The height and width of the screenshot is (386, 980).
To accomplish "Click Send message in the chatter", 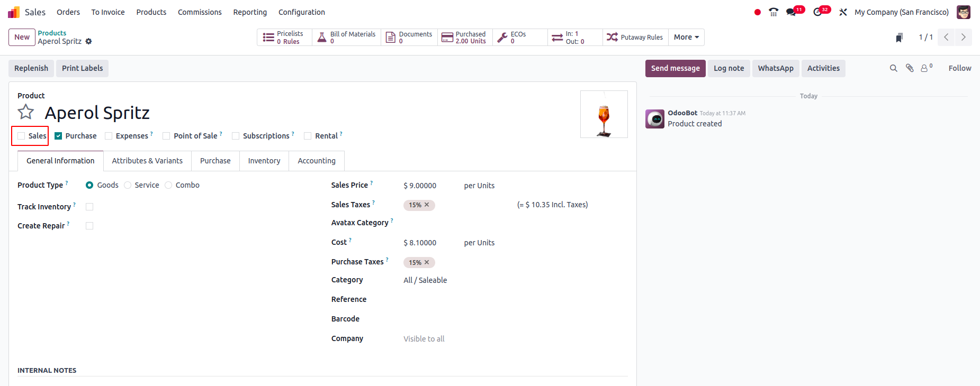I will pos(676,68).
